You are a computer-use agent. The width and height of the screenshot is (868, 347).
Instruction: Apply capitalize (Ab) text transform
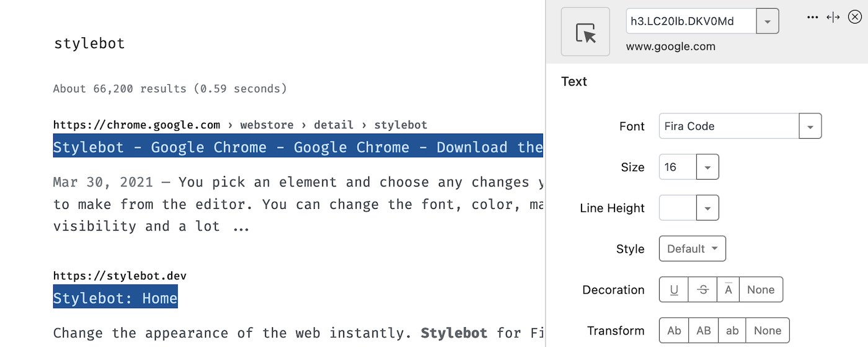click(x=674, y=330)
